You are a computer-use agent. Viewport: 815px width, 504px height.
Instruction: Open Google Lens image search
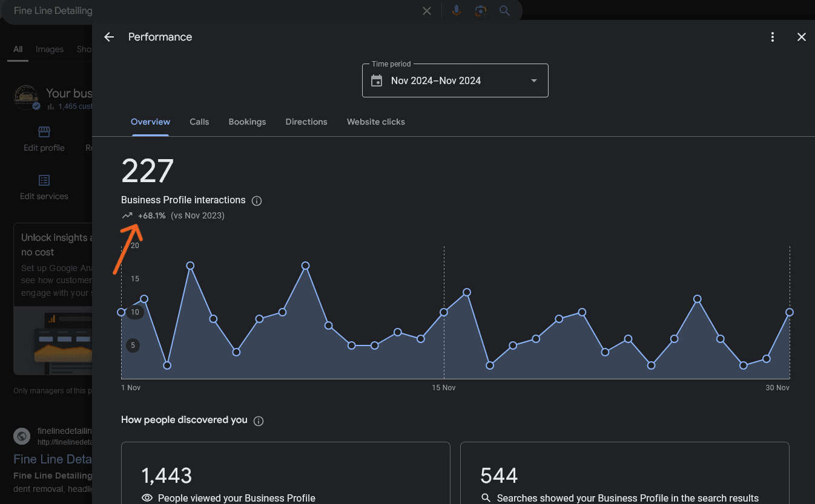click(x=481, y=11)
